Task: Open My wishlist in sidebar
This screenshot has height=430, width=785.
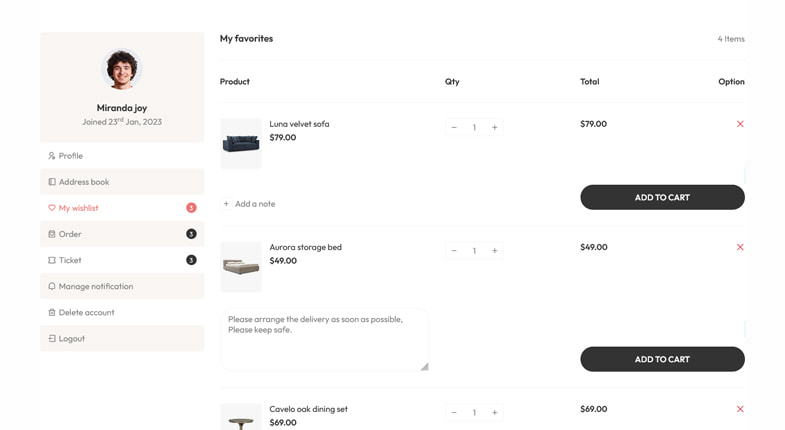Action: click(x=78, y=208)
